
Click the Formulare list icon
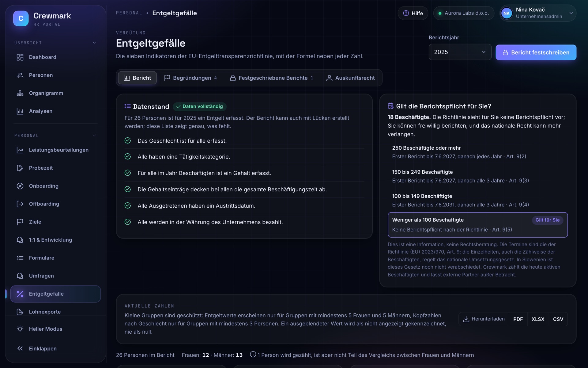coord(20,258)
